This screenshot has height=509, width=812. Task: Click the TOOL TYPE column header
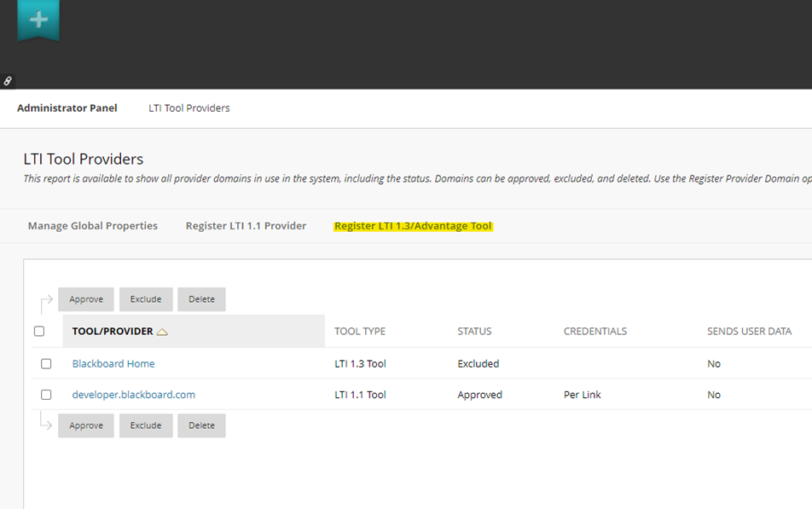point(360,332)
